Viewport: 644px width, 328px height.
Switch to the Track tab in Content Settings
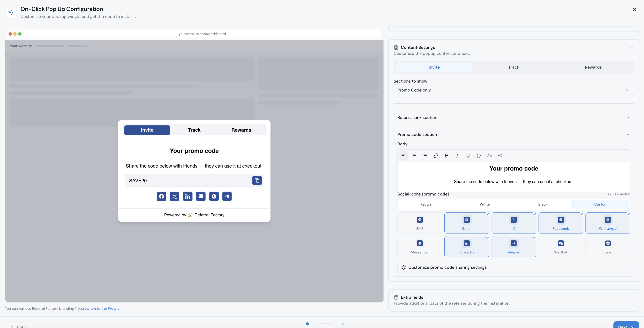pos(514,67)
